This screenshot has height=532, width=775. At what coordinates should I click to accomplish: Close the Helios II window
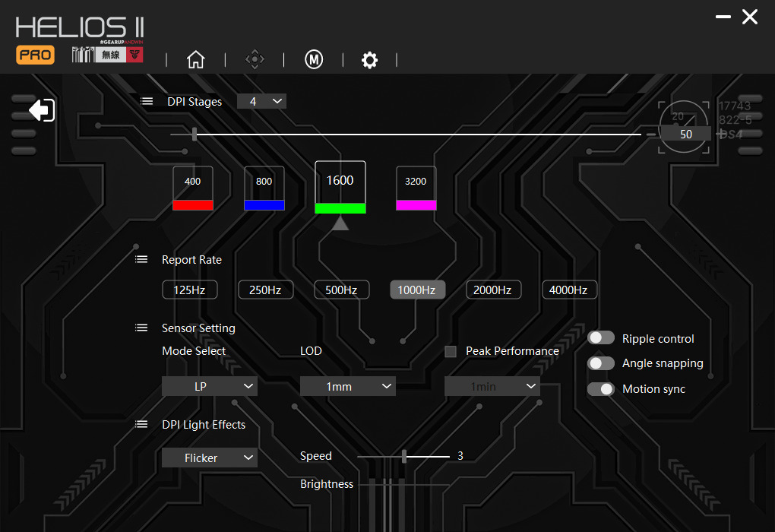[750, 17]
